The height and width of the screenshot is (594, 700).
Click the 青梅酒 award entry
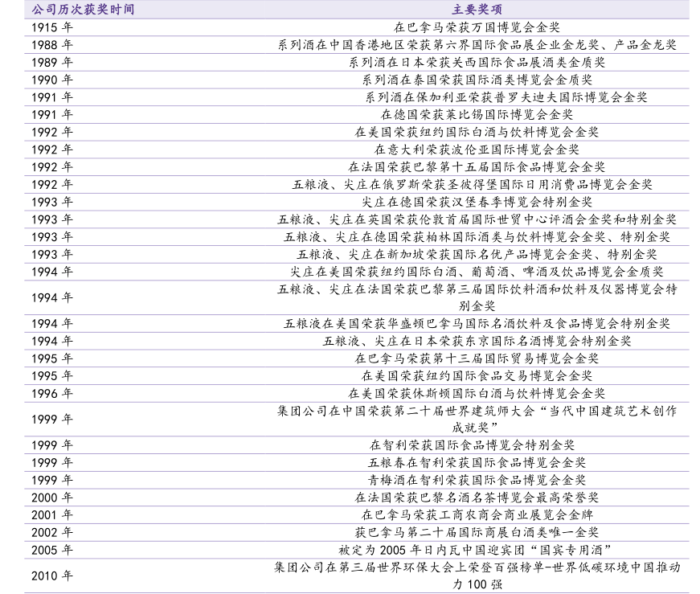coord(477,480)
